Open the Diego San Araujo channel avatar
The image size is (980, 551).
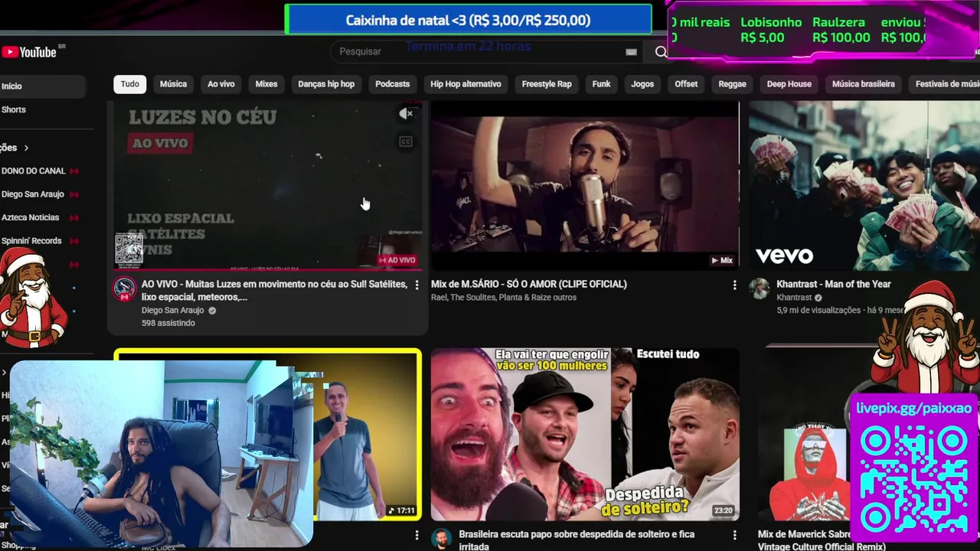tap(124, 289)
